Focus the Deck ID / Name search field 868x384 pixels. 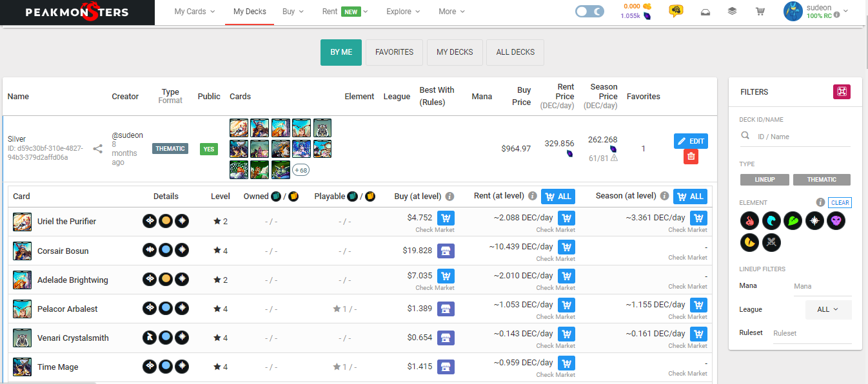804,137
